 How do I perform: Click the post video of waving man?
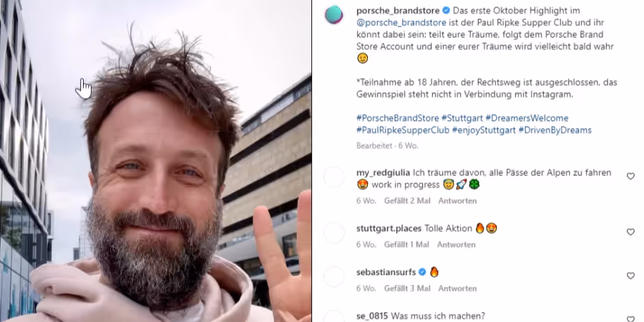coord(156,161)
